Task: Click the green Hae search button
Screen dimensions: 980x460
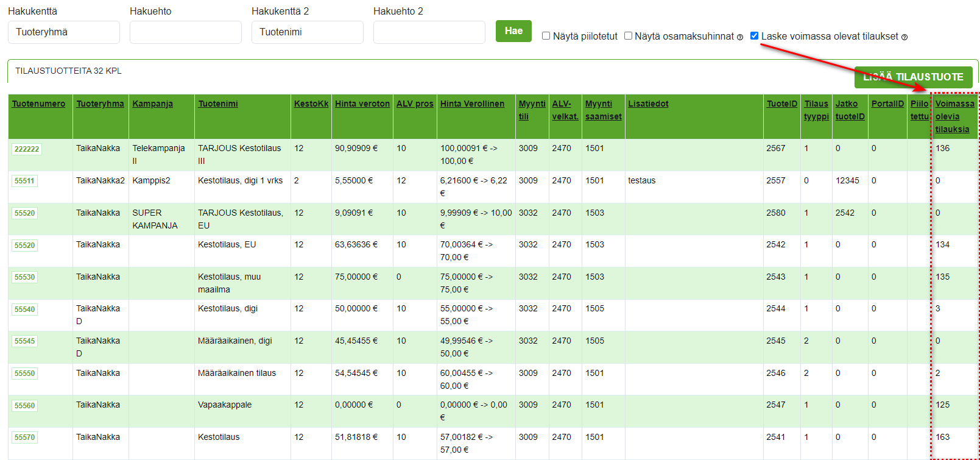Action: click(x=513, y=31)
